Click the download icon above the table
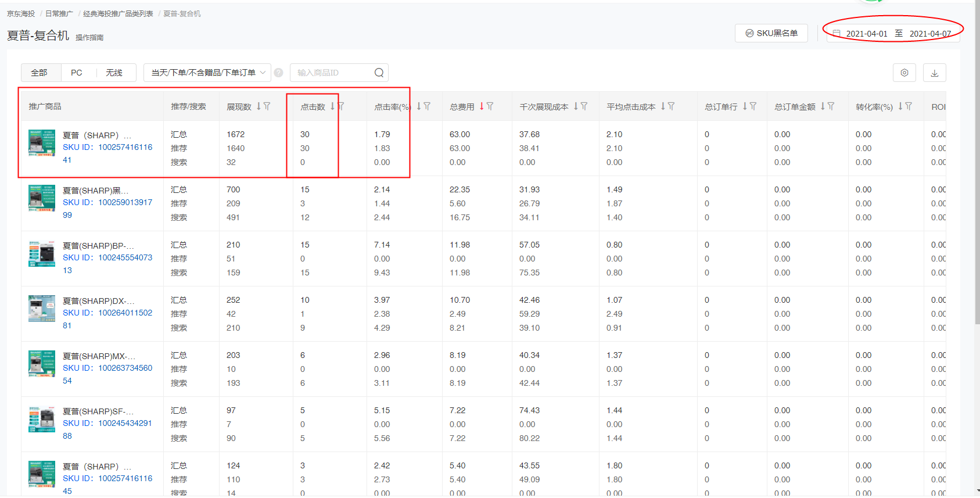Image resolution: width=980 pixels, height=498 pixels. (x=934, y=73)
